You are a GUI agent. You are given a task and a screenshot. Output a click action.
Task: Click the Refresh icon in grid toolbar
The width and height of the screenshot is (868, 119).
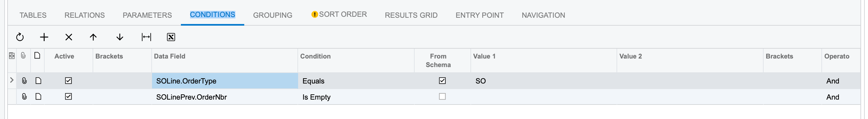(x=20, y=37)
